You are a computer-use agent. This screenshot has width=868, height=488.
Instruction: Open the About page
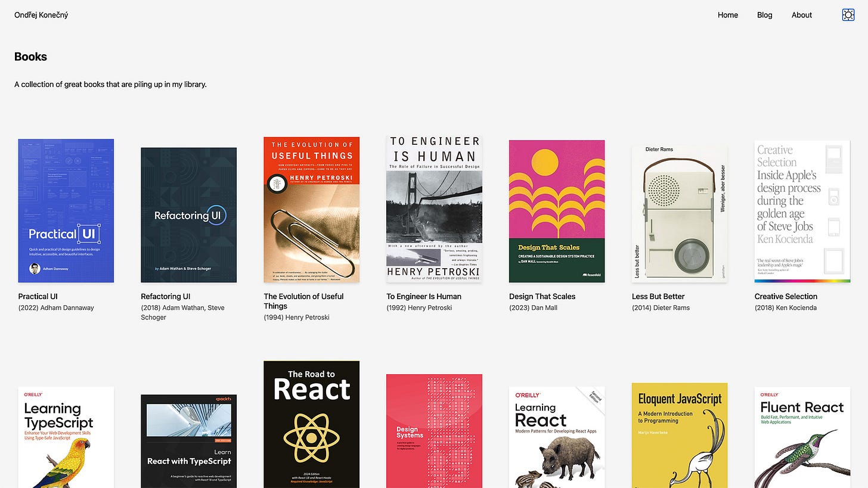(802, 15)
